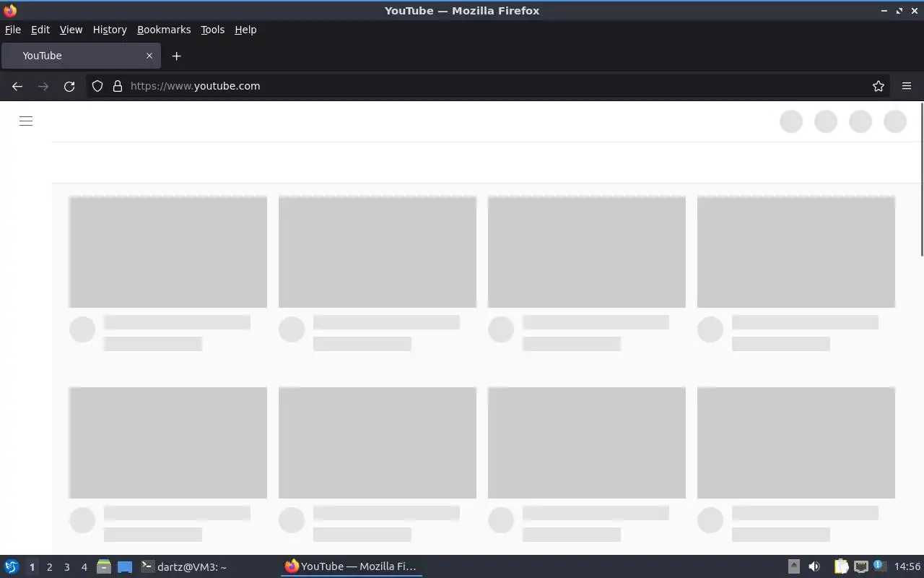The width and height of the screenshot is (924, 578).
Task: Open the History menu
Action: (x=110, y=30)
